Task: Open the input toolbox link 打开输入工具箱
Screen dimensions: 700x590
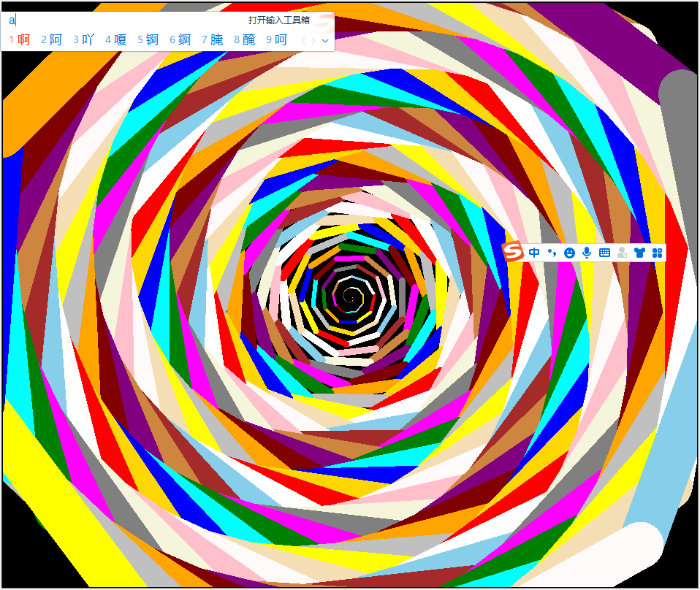Action: tap(279, 20)
